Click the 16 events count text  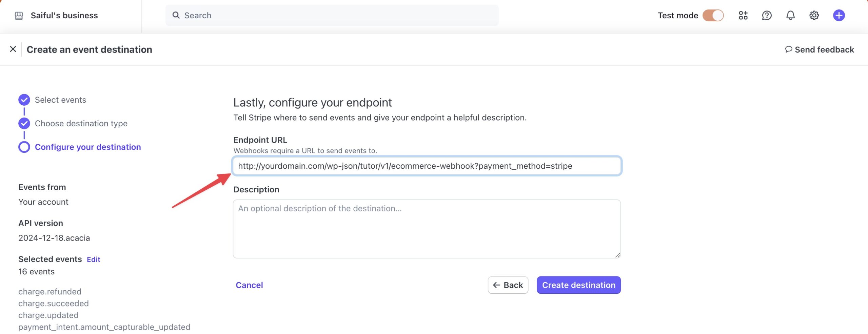pos(36,272)
